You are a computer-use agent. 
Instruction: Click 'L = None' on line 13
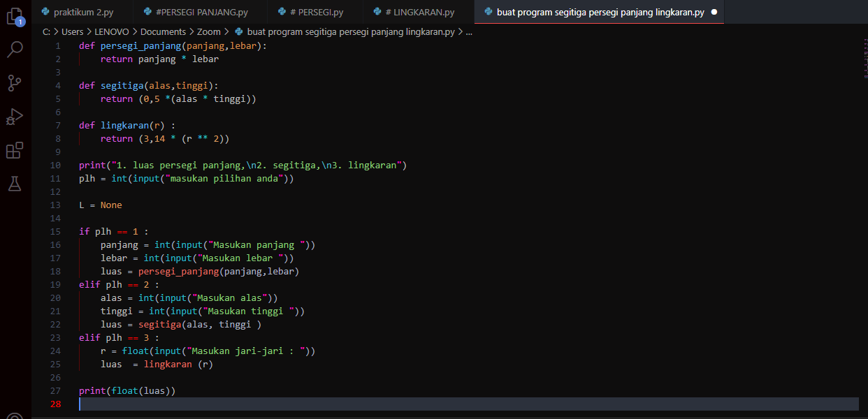[101, 205]
